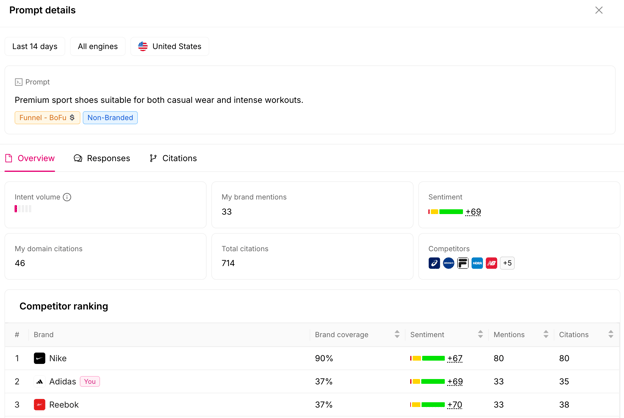
Task: Click the Reebok brand logo in ranking
Action: 39,405
